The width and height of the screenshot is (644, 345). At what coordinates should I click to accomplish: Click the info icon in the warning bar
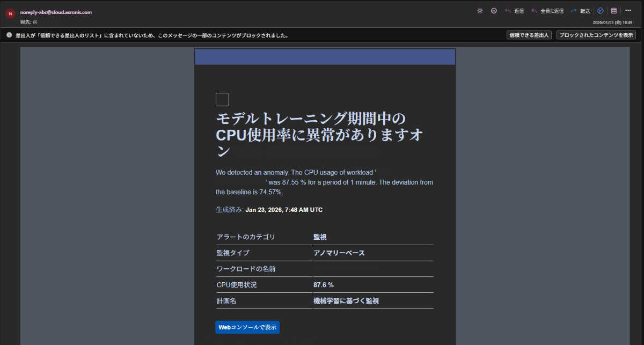pos(9,35)
